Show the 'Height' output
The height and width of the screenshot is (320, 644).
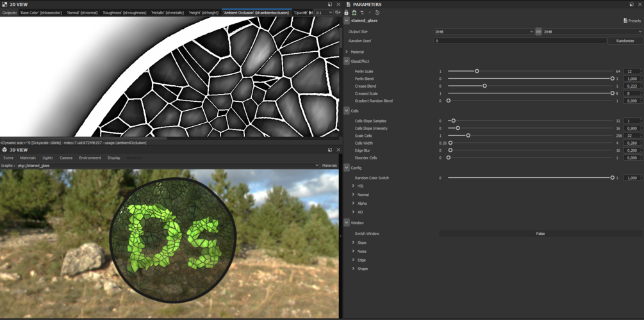pyautogui.click(x=203, y=13)
